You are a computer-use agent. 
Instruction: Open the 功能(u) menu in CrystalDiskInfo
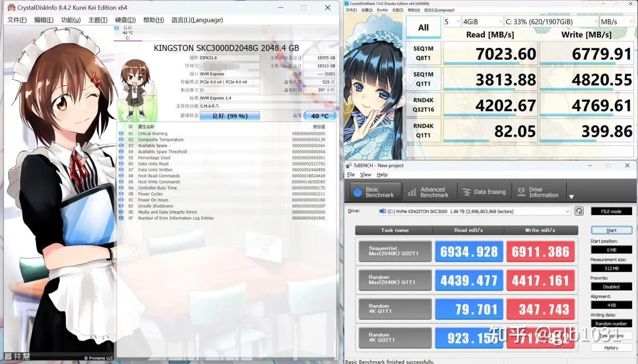[71, 20]
